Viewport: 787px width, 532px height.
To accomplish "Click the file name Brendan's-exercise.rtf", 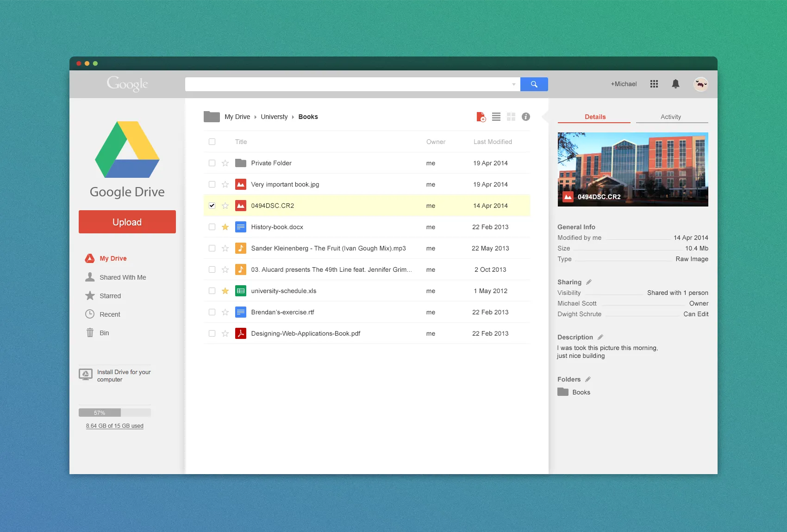I will tap(282, 312).
